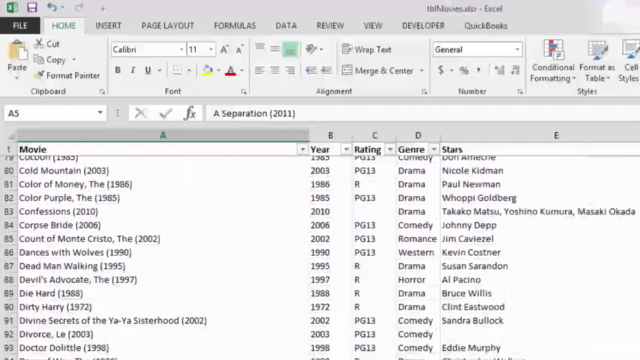Open the font name dropdown
This screenshot has height=360, width=640.
pos(181,49)
